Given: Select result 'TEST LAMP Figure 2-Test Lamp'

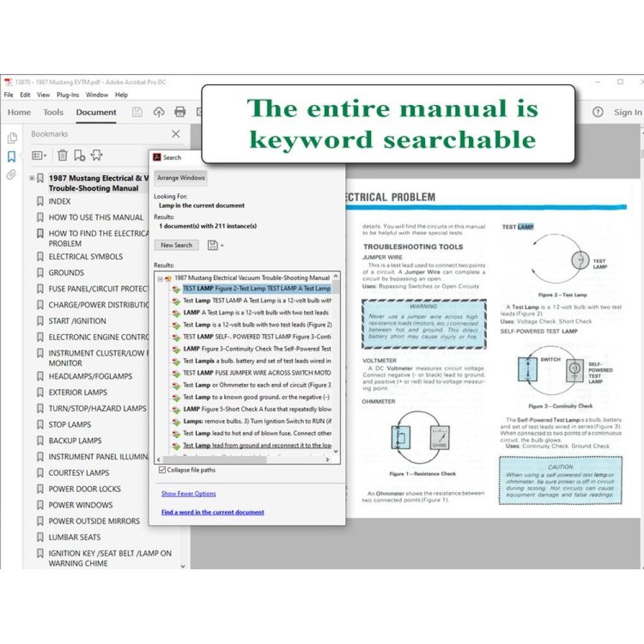Looking at the screenshot, I should (x=257, y=289).
